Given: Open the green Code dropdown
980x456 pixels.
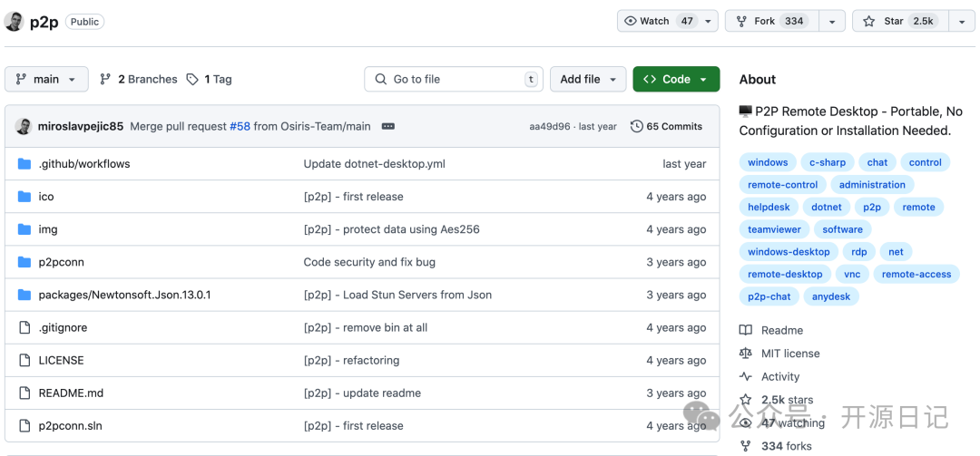Looking at the screenshot, I should point(676,80).
